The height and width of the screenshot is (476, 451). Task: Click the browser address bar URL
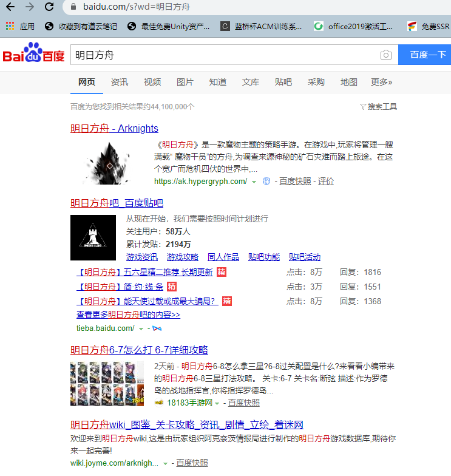click(137, 7)
